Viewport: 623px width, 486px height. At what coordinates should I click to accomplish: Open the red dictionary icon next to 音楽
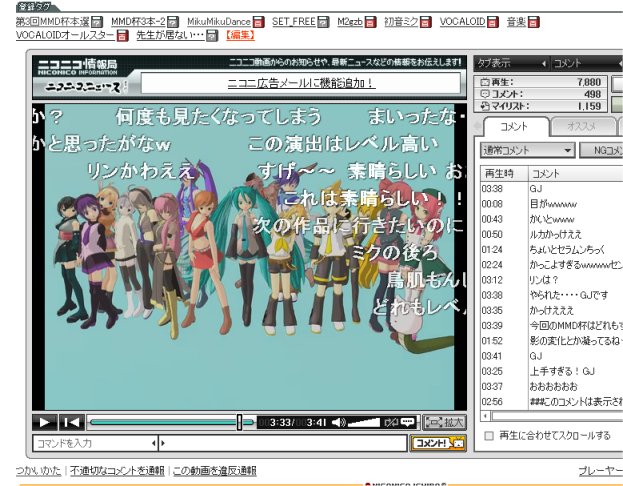click(534, 22)
